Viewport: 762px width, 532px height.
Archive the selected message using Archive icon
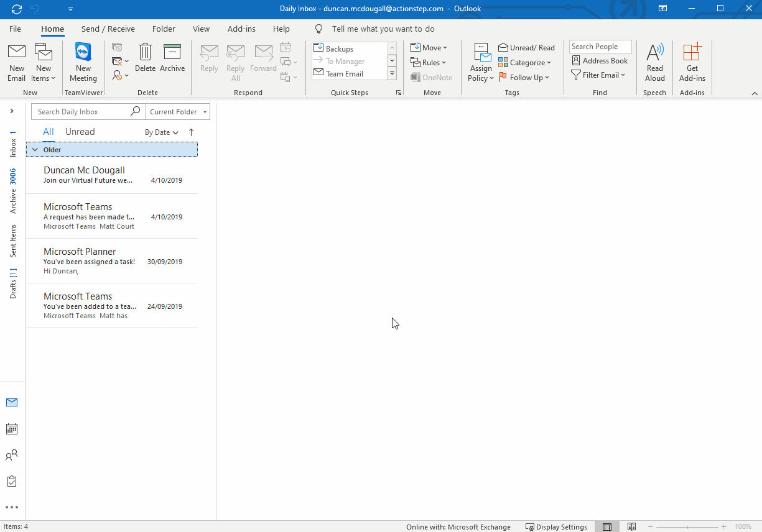tap(172, 59)
